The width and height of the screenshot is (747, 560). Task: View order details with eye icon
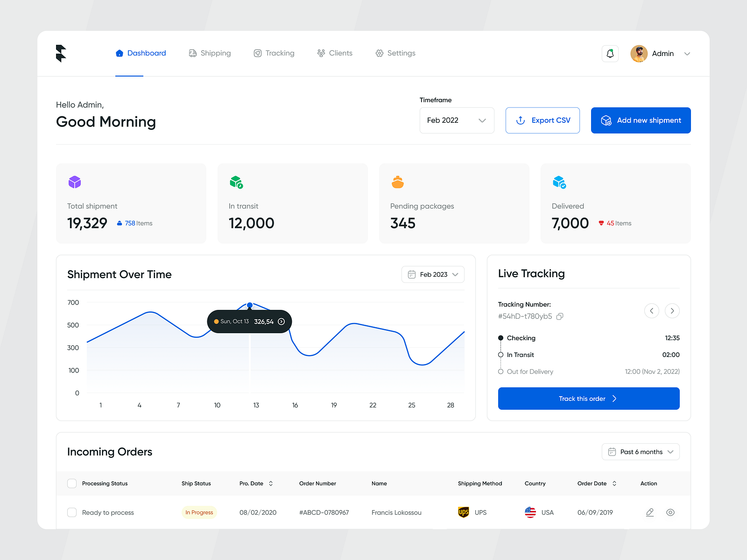coord(670,512)
